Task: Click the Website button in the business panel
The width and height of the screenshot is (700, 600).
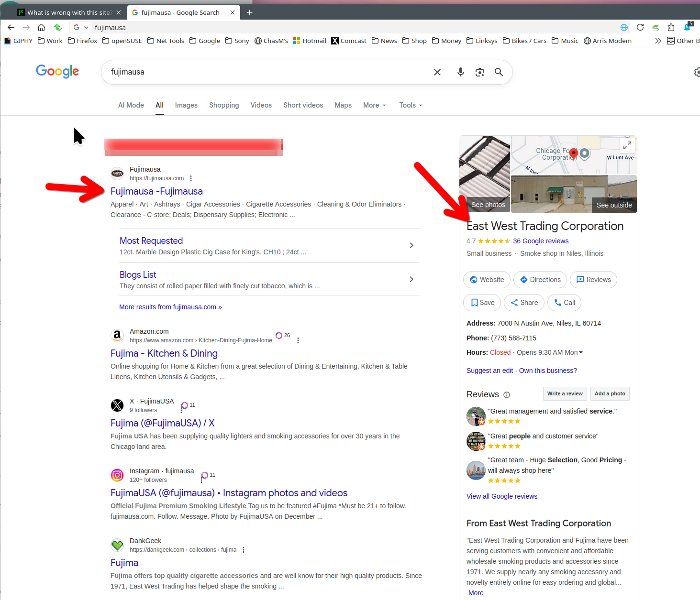Action: (487, 280)
